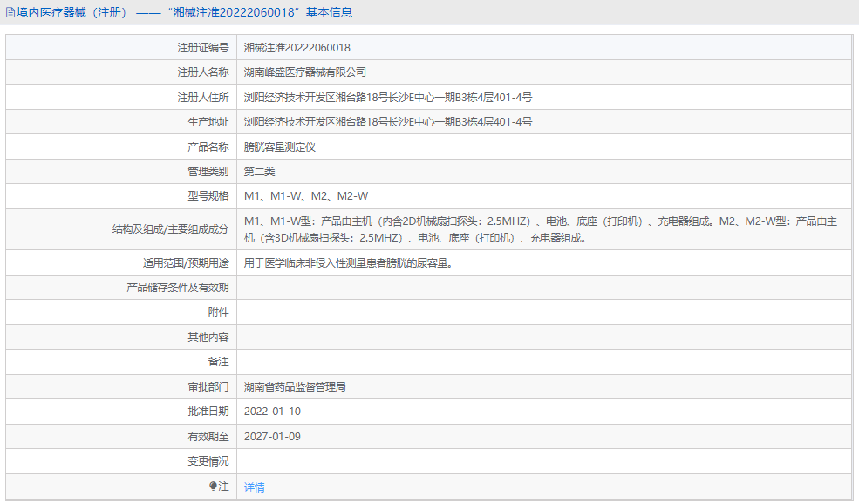Viewport: 859px width, 504px height.
Task: Select the 有效期至 label
Action: tap(208, 437)
